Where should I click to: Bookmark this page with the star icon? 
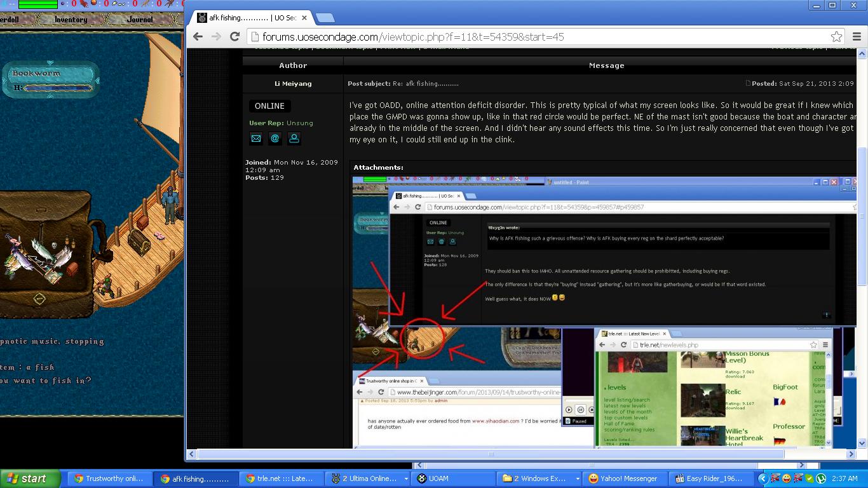837,37
